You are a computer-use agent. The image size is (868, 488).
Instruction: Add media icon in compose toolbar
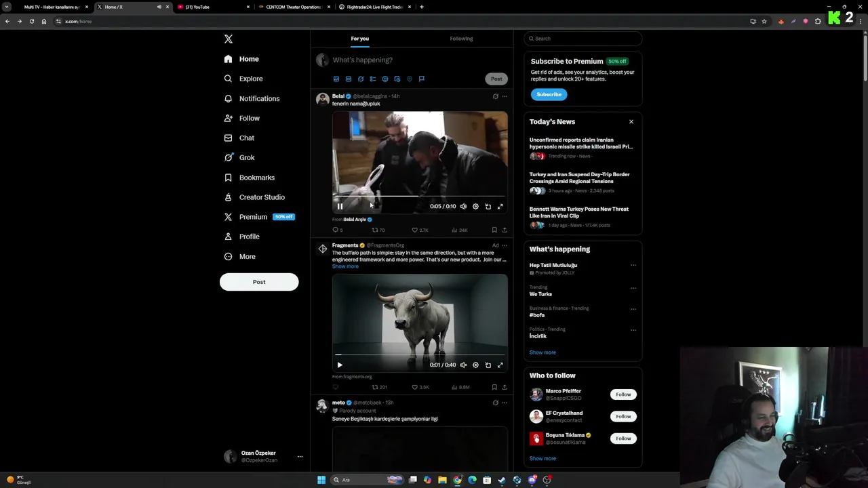tap(336, 79)
